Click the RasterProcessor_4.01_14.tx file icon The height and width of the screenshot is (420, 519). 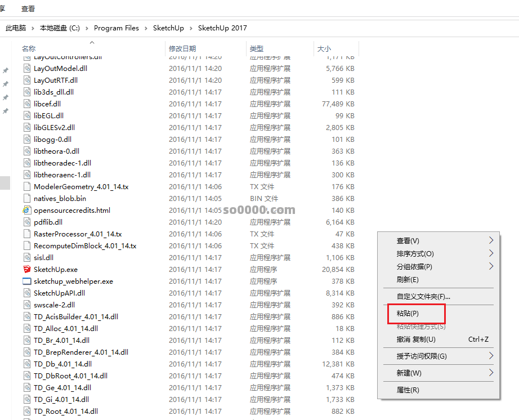pyautogui.click(x=27, y=234)
